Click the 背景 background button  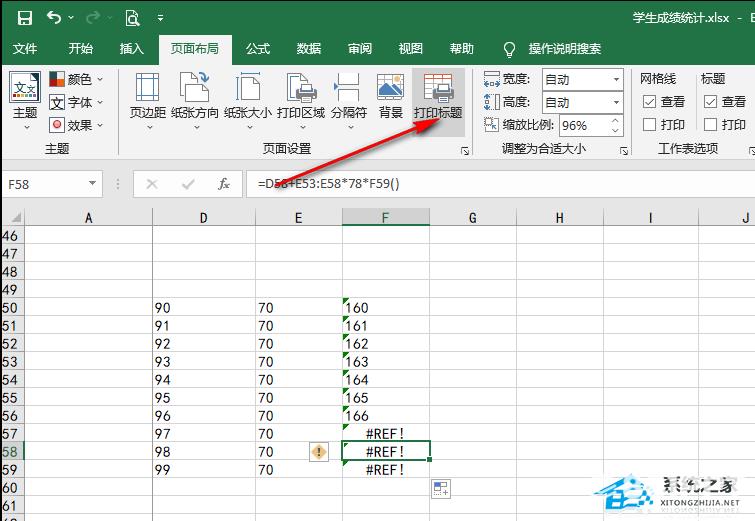coord(391,96)
